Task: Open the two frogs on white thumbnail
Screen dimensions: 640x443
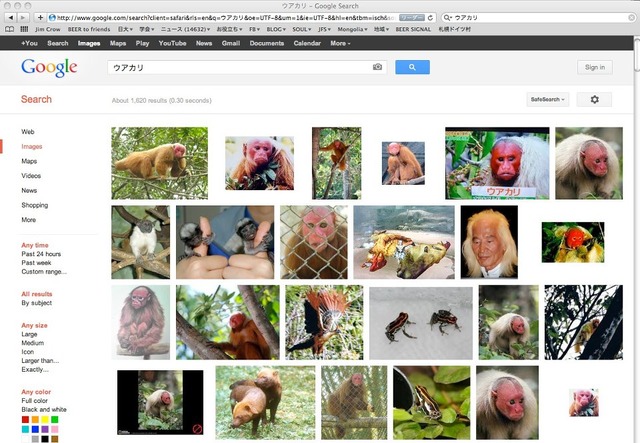Action: pos(421,323)
